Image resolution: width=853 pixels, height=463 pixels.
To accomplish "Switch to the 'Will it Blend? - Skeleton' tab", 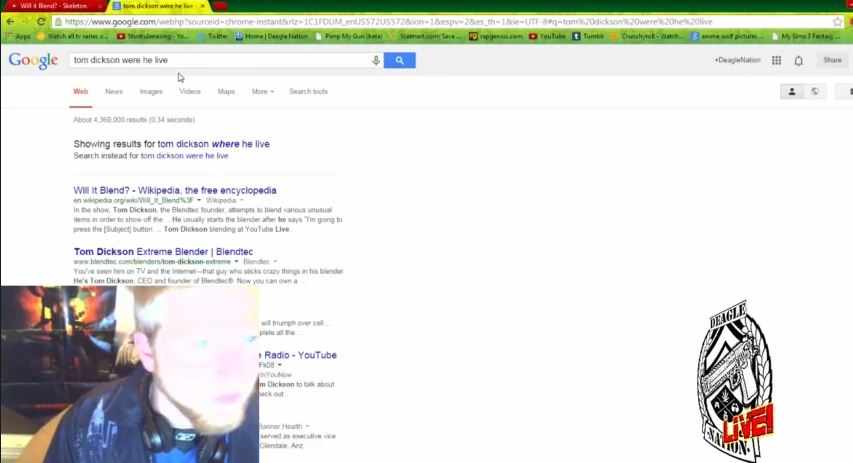I will click(53, 6).
